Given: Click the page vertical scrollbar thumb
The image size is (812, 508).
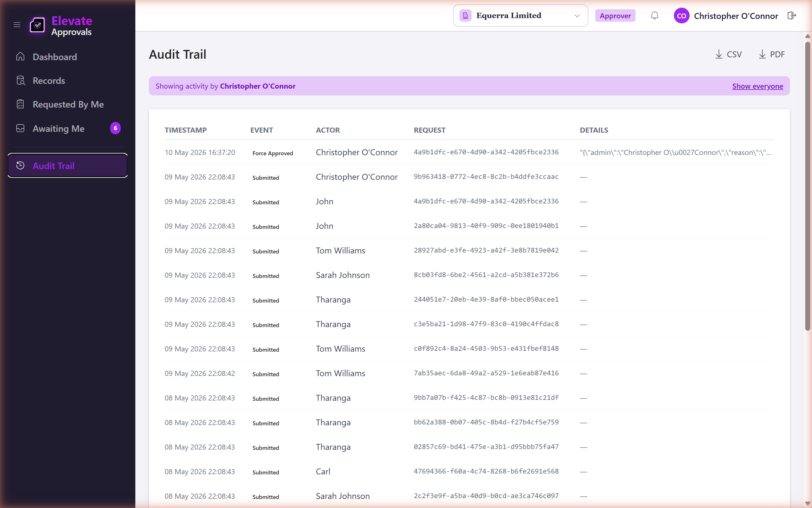Looking at the screenshot, I should pos(808,187).
